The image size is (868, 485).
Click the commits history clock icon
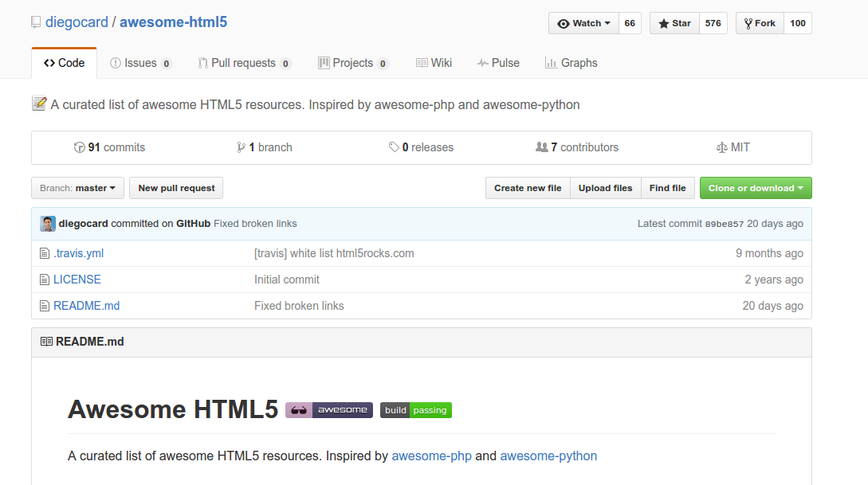79,147
